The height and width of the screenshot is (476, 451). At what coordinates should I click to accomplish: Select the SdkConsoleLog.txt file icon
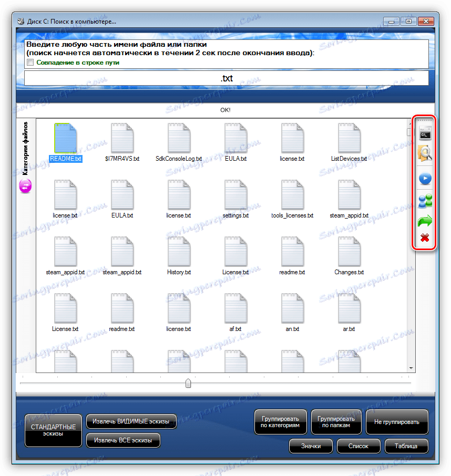point(179,138)
